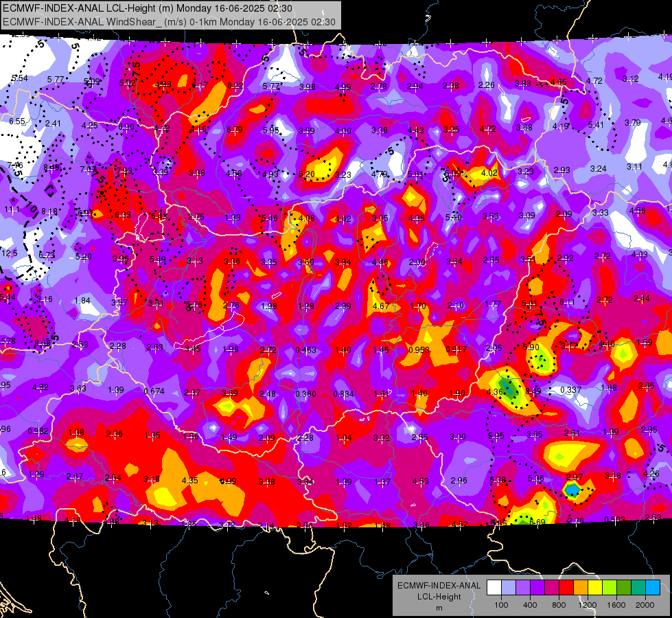Image resolution: width=672 pixels, height=618 pixels.
Task: Select the red legend swatch after 800
Action: (x=566, y=588)
